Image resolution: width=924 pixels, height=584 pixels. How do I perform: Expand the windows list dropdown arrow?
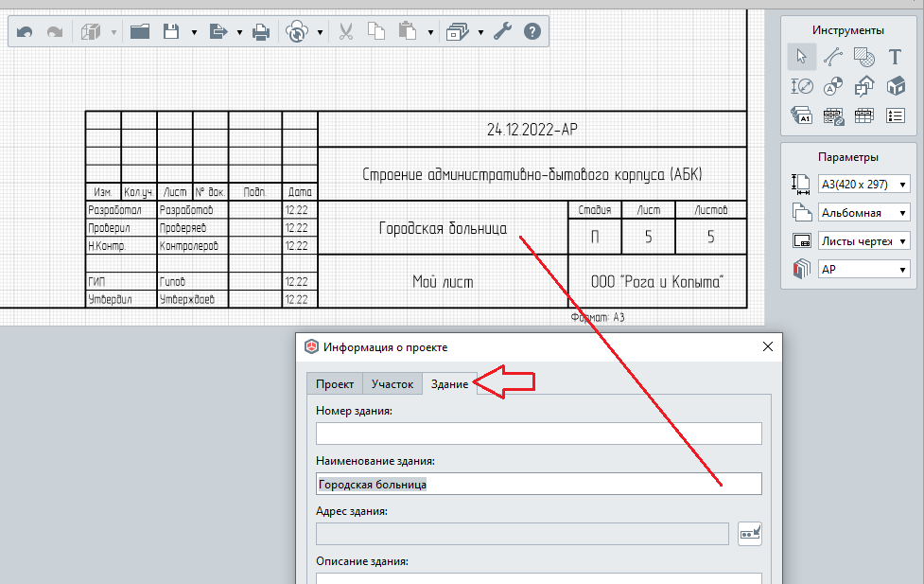480,32
